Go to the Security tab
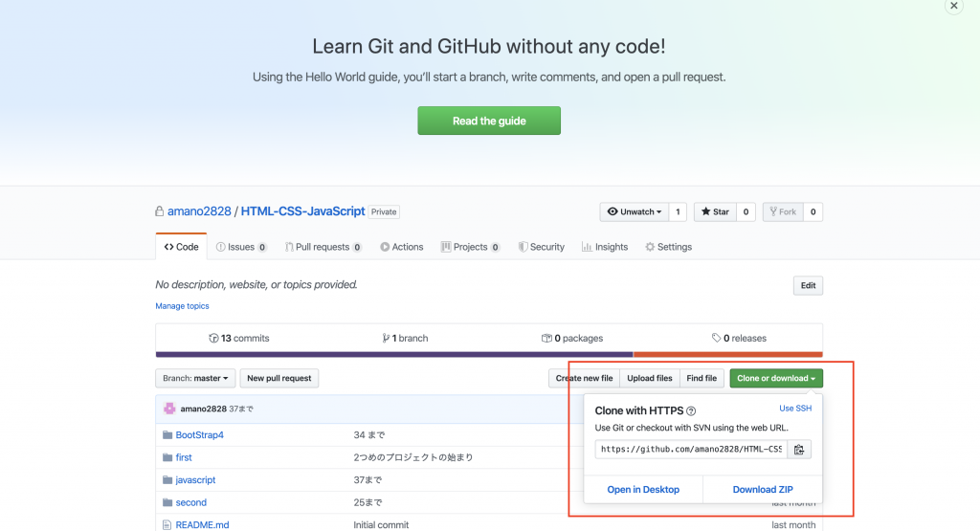Image resolution: width=980 pixels, height=531 pixels. point(542,247)
